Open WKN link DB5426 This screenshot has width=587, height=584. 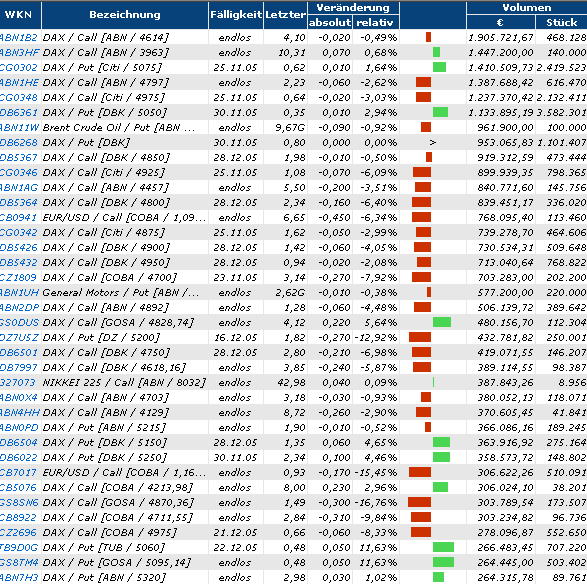tap(19, 247)
